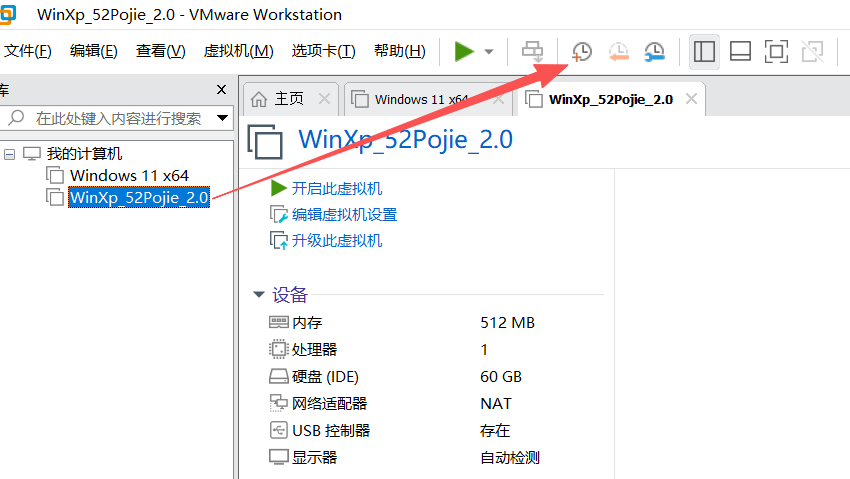Open the search filter dropdown arrow
The height and width of the screenshot is (479, 850).
(x=222, y=118)
